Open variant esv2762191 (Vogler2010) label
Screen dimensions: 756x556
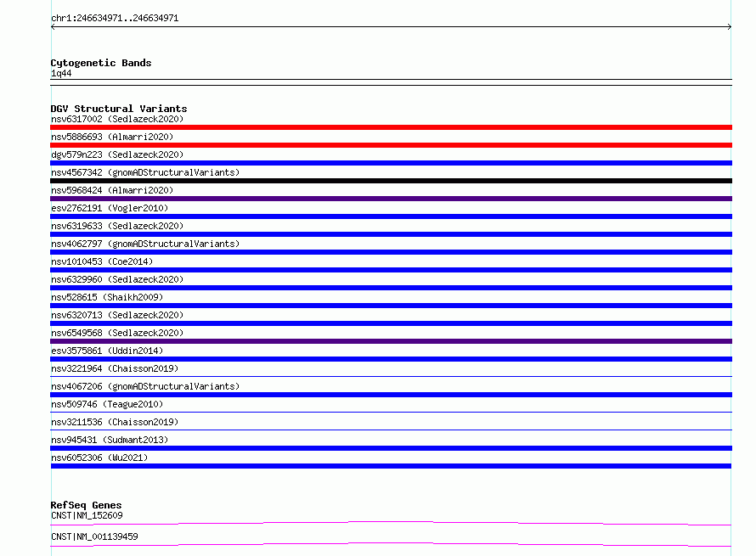[110, 208]
